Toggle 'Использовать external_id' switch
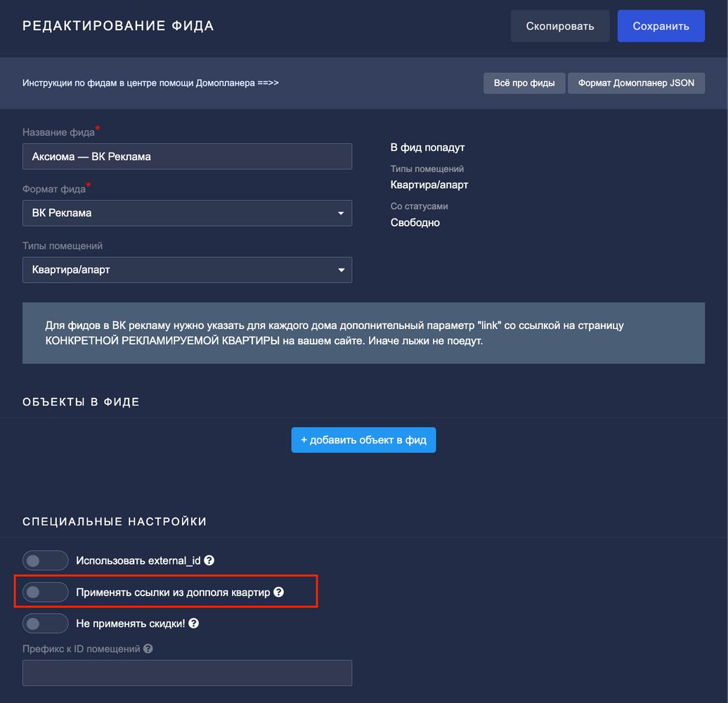This screenshot has width=728, height=703. click(x=46, y=561)
